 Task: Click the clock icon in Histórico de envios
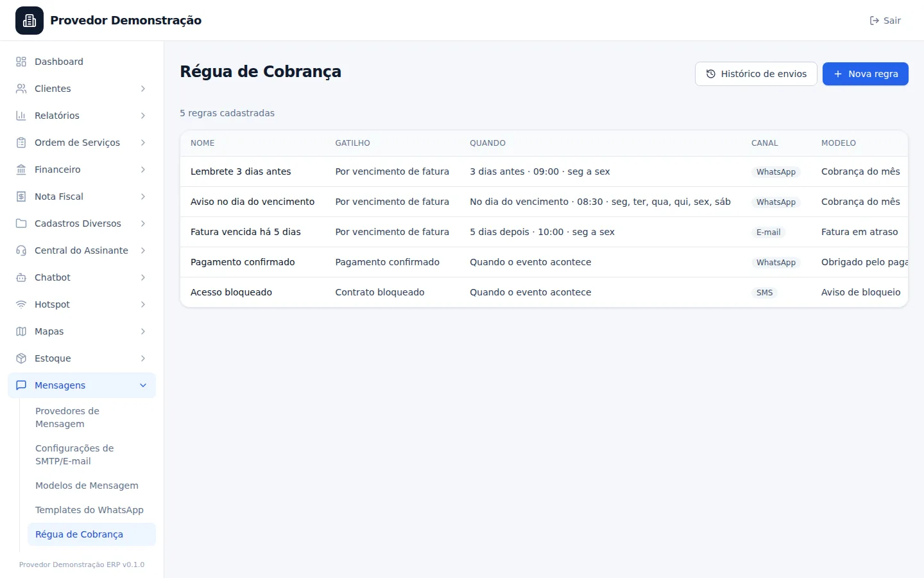[711, 74]
